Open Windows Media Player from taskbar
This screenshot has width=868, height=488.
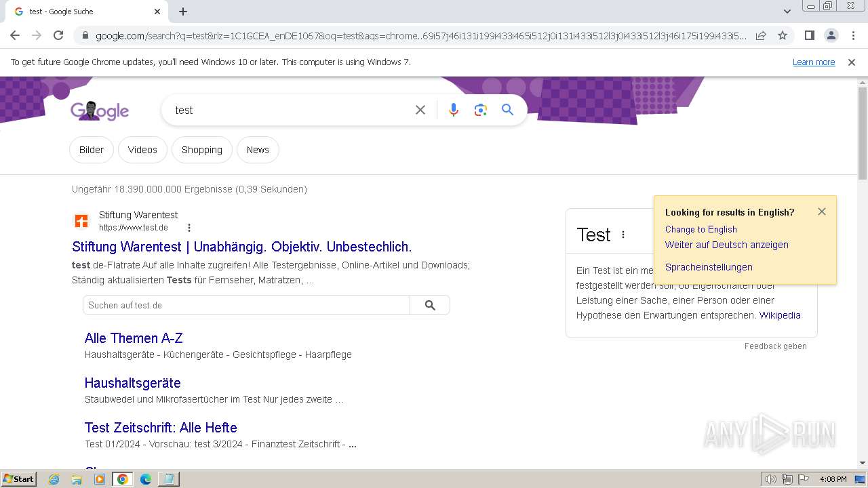100,479
